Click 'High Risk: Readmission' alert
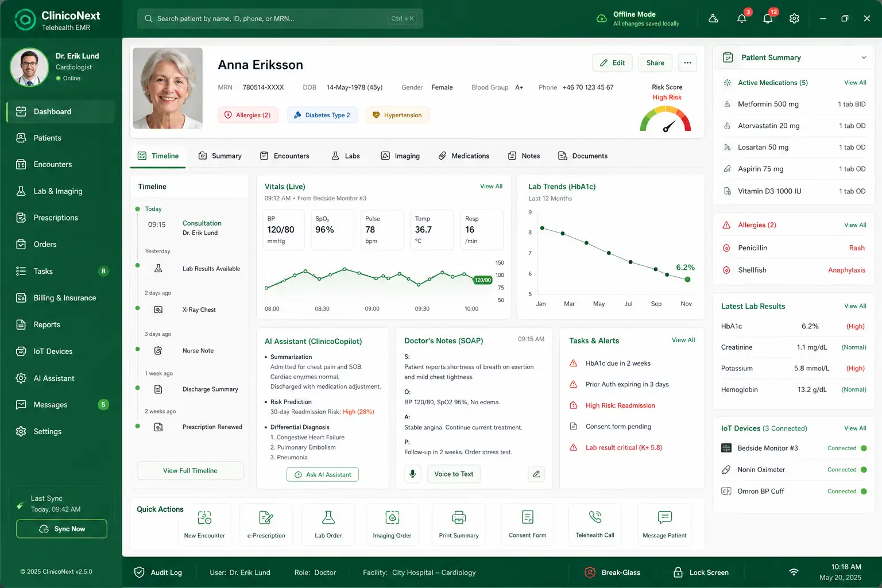Image resolution: width=882 pixels, height=588 pixels. (x=620, y=405)
